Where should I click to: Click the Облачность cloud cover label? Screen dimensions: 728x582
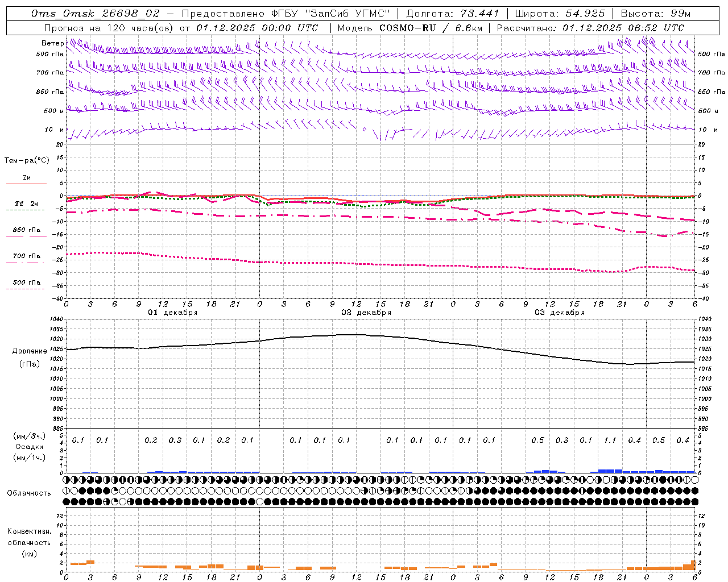pyautogui.click(x=29, y=493)
